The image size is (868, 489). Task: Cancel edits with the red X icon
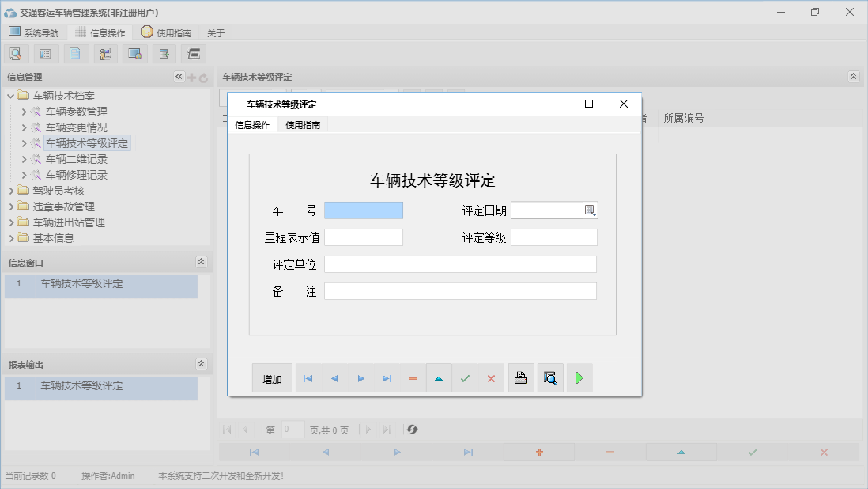point(489,377)
